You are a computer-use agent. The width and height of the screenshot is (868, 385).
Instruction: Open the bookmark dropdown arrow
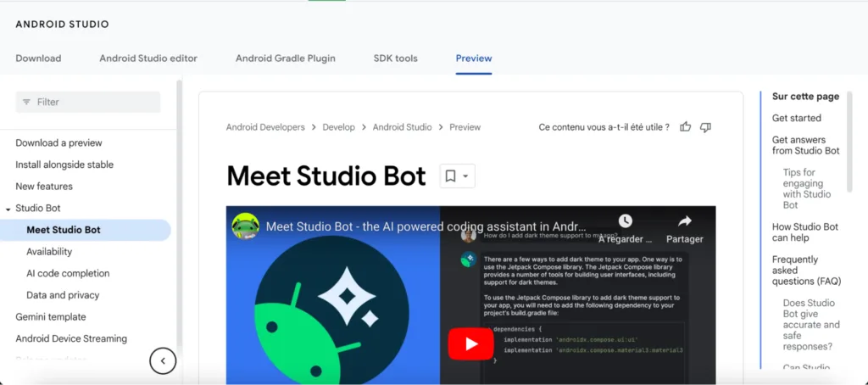465,176
